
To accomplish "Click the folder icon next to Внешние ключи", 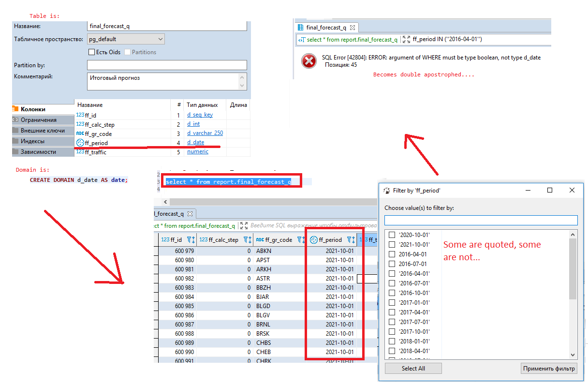I will pos(15,130).
